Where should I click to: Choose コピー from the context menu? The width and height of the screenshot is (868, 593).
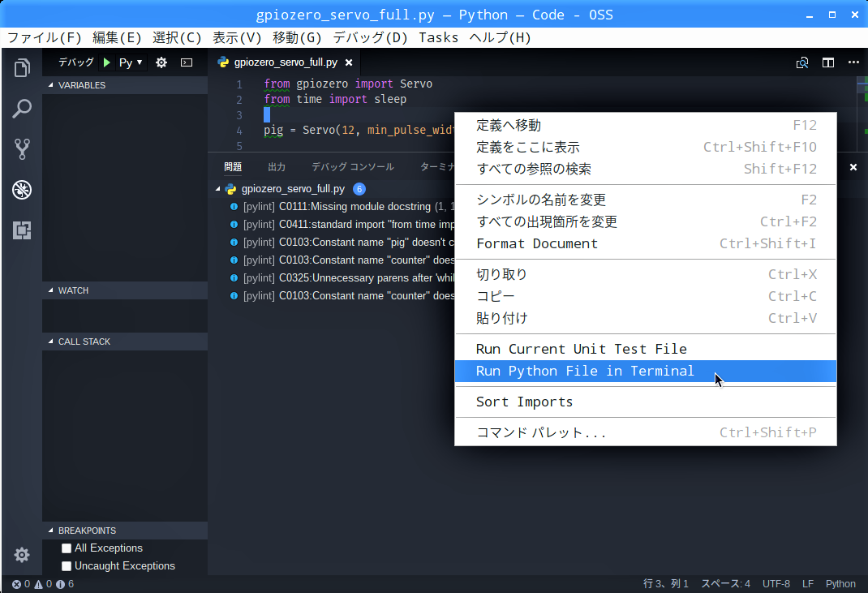coord(646,296)
